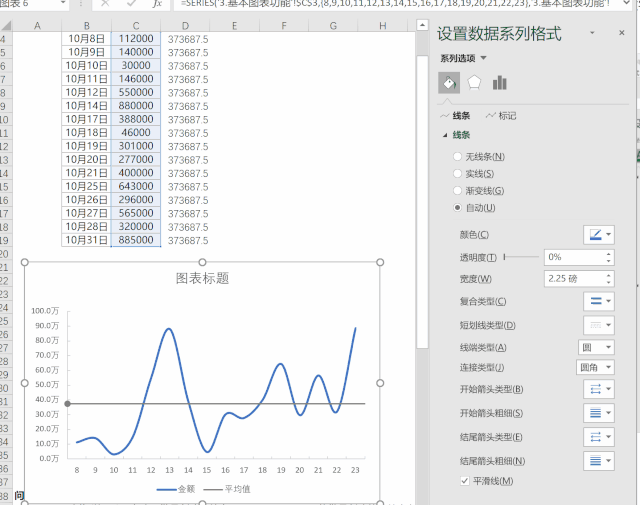The image size is (640, 505).
Task: Open the 颜色(C) line color picker
Action: [x=599, y=235]
